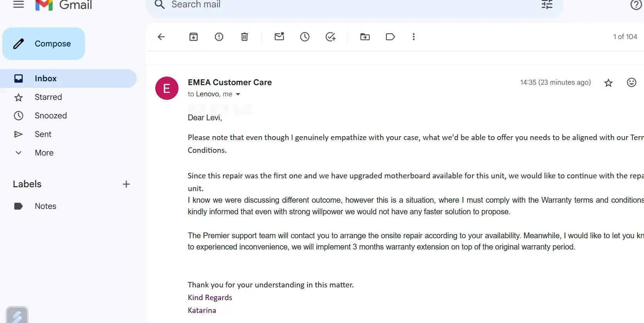
Task: Click the Search mail field
Action: pyautogui.click(x=309, y=5)
